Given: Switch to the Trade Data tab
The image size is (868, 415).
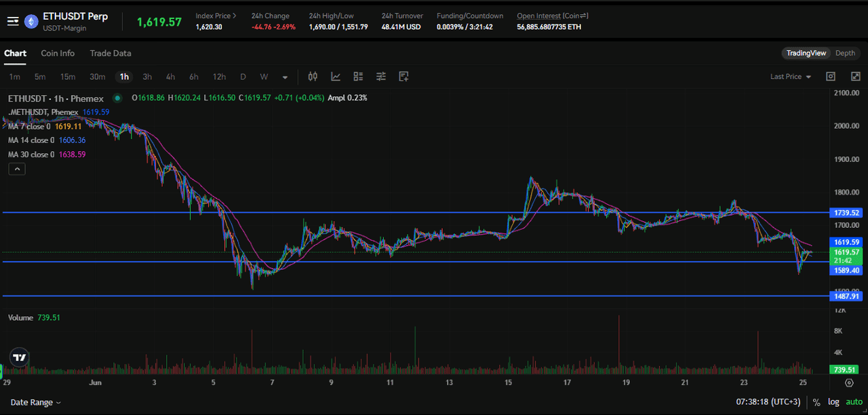Looking at the screenshot, I should coord(111,53).
